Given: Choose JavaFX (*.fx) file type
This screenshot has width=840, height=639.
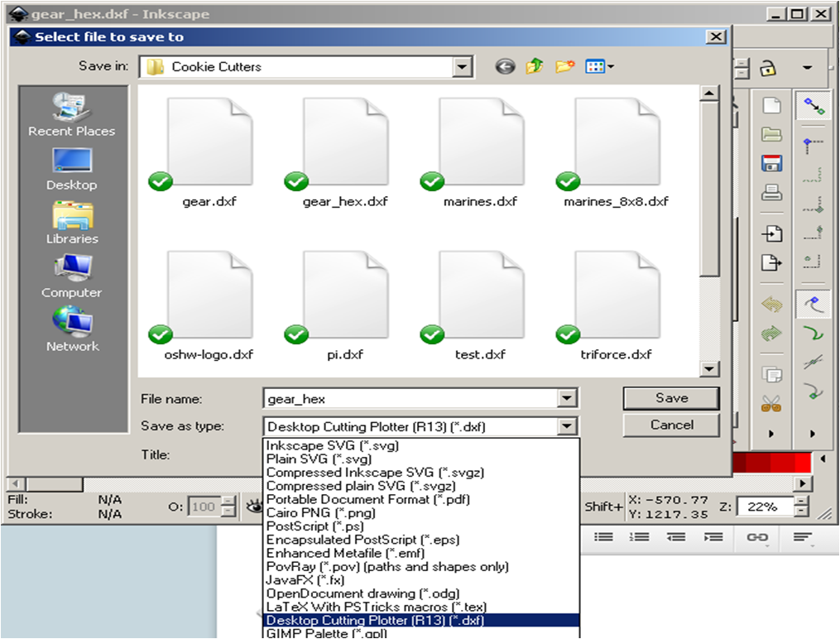Looking at the screenshot, I should (421, 579).
